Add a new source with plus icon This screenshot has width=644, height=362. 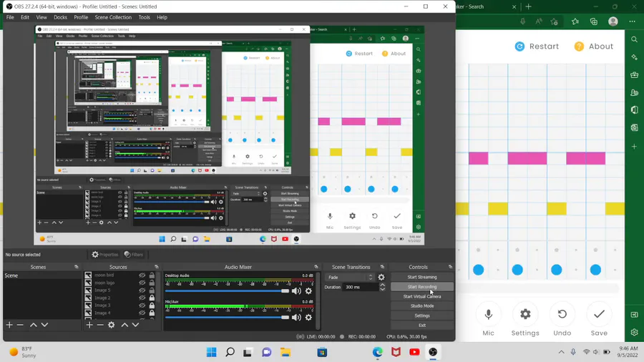pos(89,325)
